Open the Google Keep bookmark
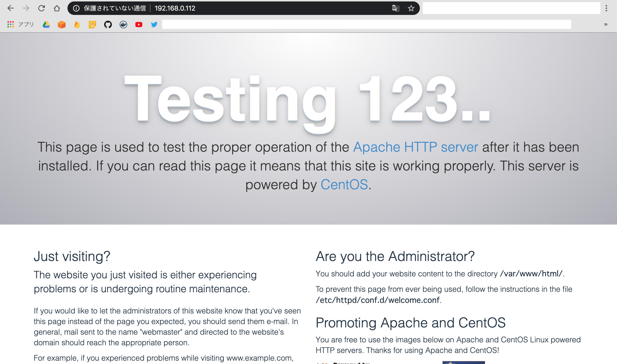Viewport: 617px width, 364px height. [x=92, y=25]
